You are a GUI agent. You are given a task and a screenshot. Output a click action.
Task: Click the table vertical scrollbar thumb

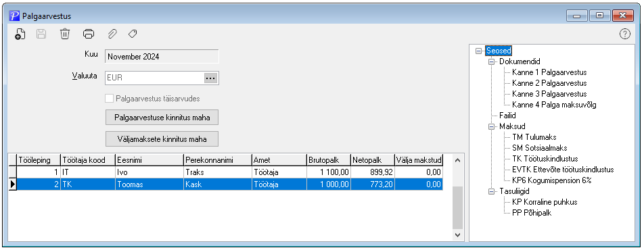(x=457, y=207)
